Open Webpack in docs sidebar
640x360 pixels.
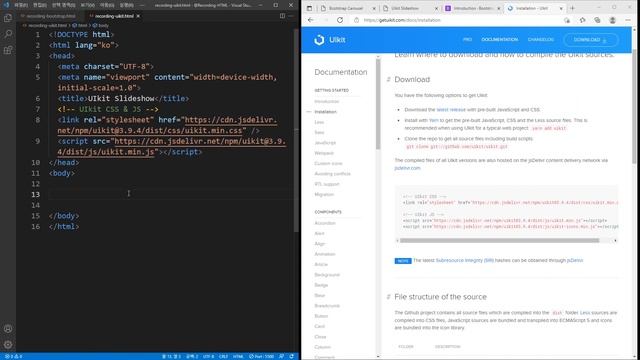324,153
